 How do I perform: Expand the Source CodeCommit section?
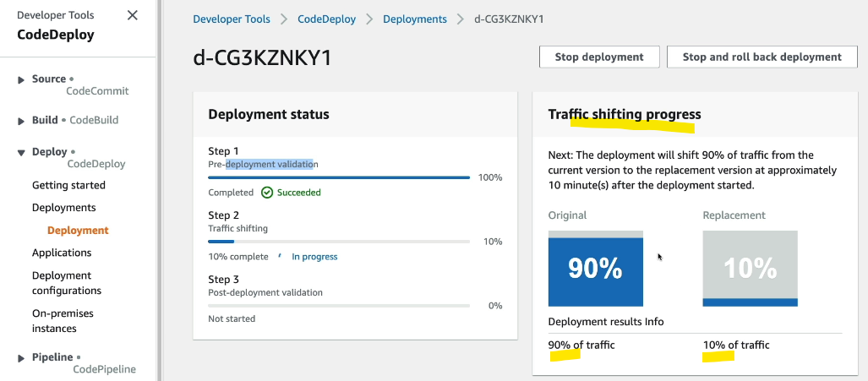(21, 79)
